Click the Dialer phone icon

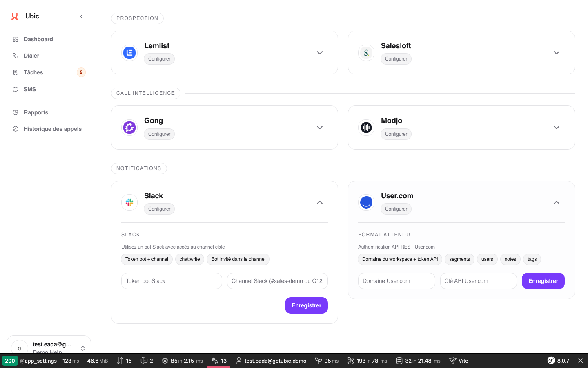(16, 56)
